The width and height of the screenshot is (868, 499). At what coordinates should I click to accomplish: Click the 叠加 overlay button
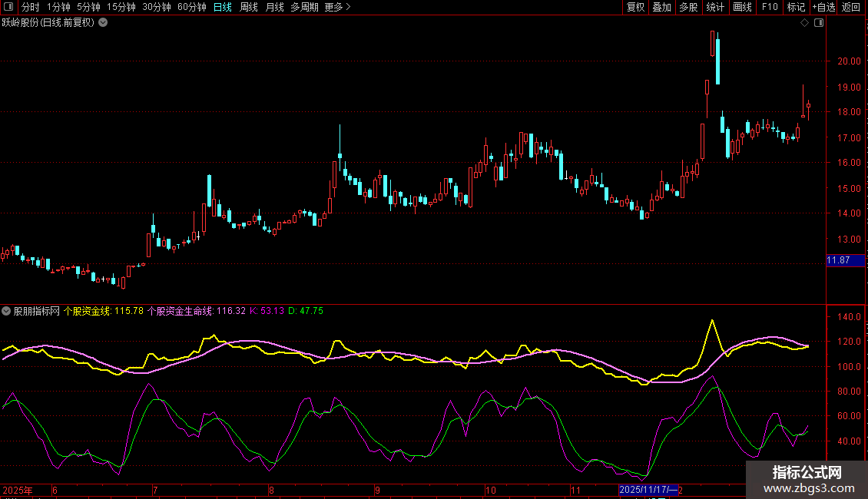point(662,7)
